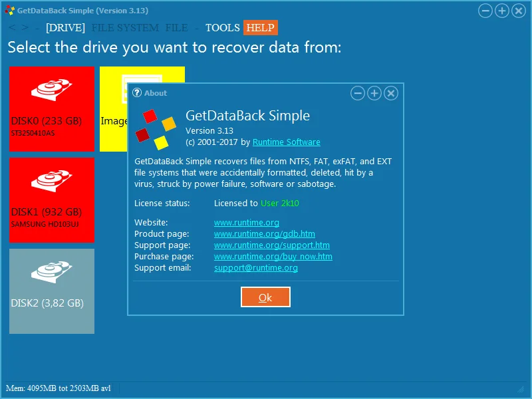Select the DISK2 (3,82 GB) drive tile
Image resolution: width=532 pixels, height=399 pixels.
point(52,291)
